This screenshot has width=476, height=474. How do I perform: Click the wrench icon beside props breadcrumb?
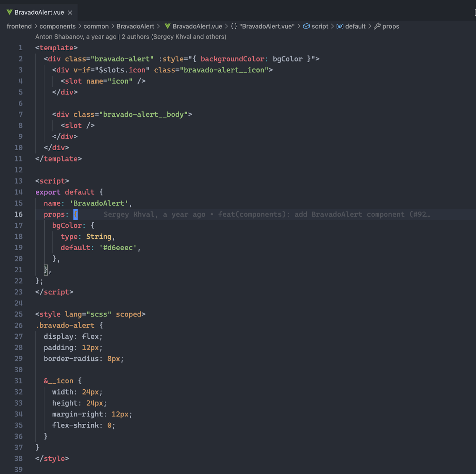tap(377, 26)
